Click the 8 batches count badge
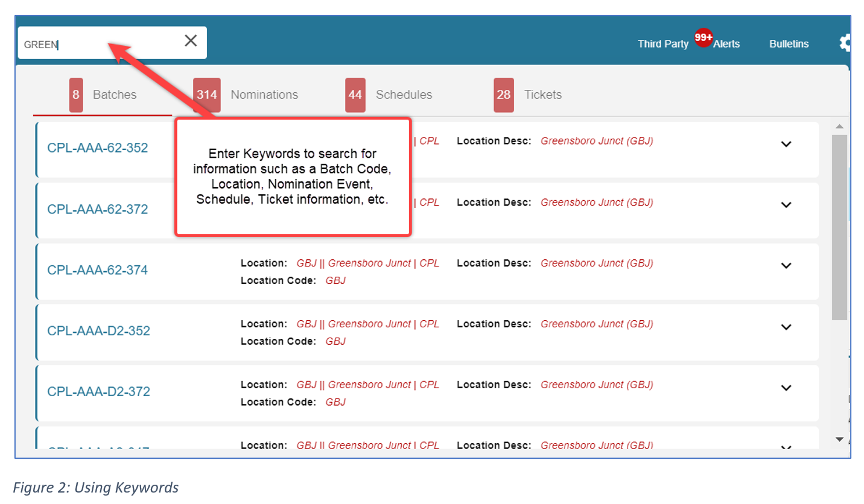Image resolution: width=864 pixels, height=504 pixels. tap(76, 95)
